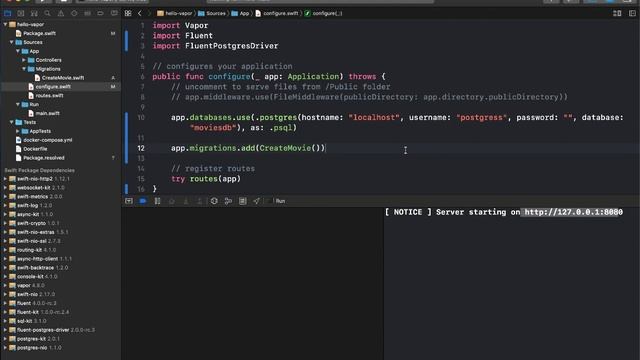Open the Debug navigator icon
The image size is (640, 360).
click(x=87, y=13)
